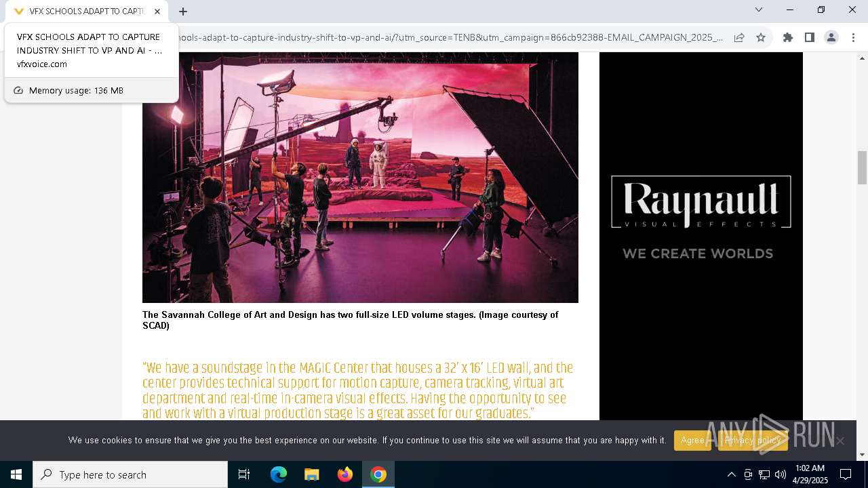This screenshot has width=868, height=488.
Task: Open the volume speaker tray icon
Action: tap(781, 474)
